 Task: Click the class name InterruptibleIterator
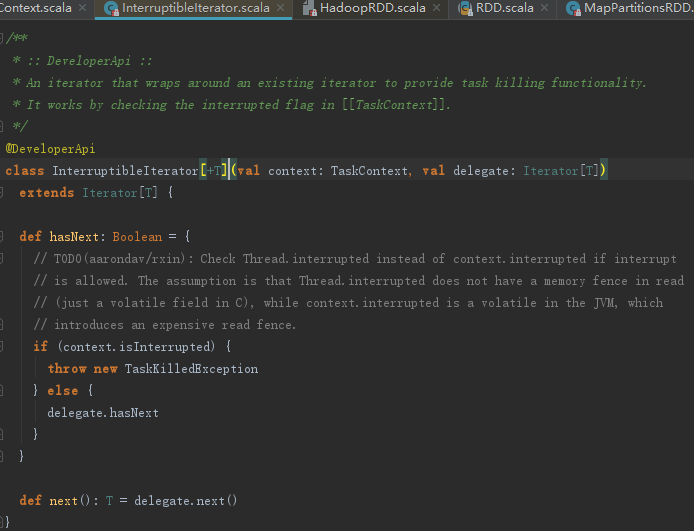(125, 171)
